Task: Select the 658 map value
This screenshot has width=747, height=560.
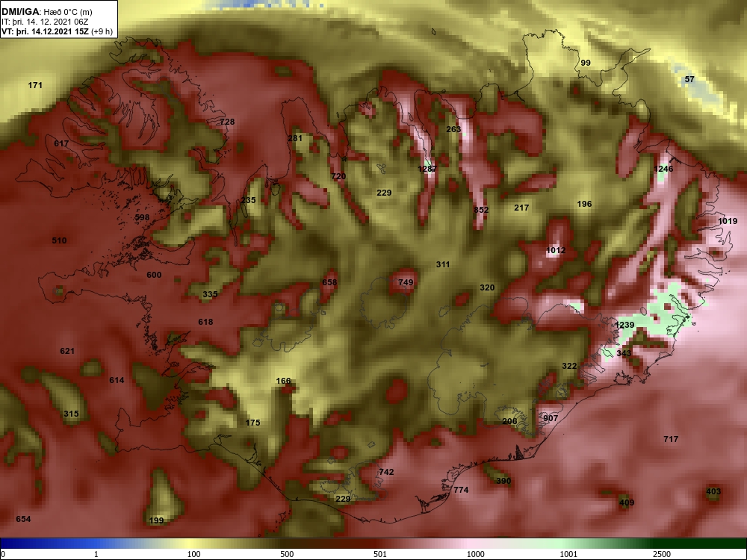Action: (329, 282)
